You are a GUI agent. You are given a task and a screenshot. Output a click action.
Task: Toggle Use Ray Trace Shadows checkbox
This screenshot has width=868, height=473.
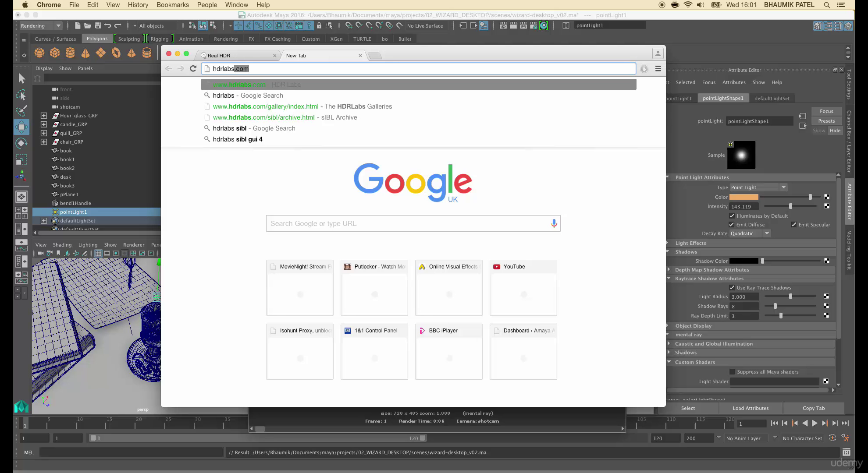point(732,287)
